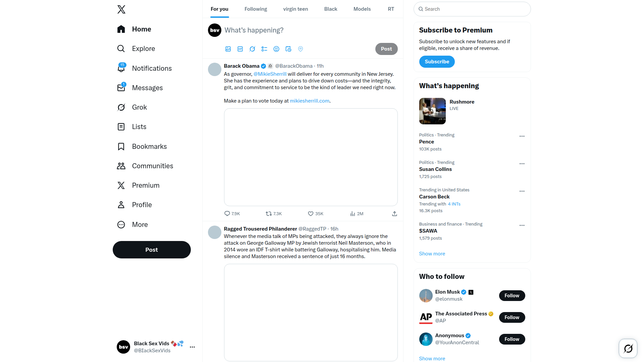
Task: Click the schedule post icon
Action: (288, 49)
